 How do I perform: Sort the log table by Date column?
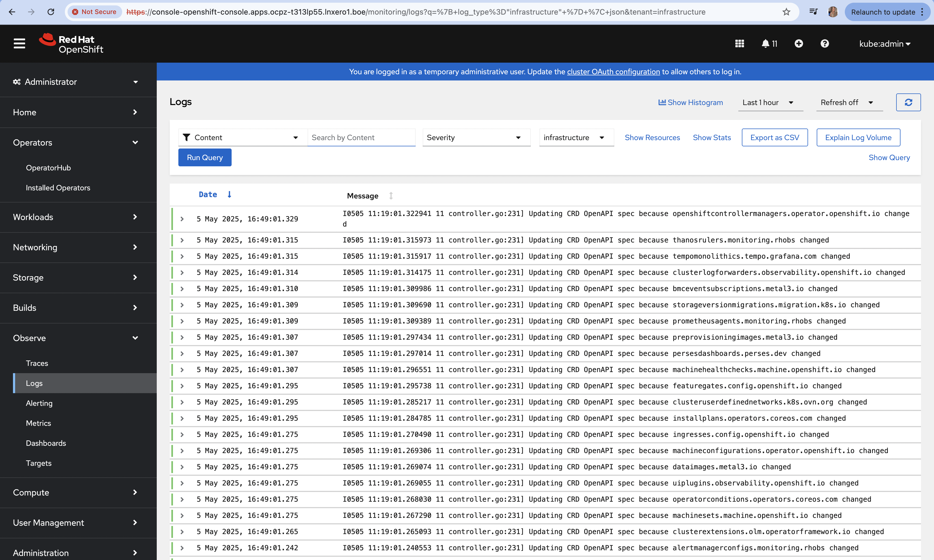click(x=208, y=195)
